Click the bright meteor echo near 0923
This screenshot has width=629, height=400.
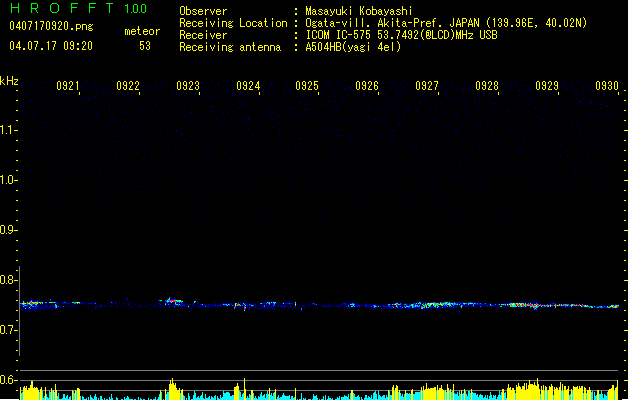click(x=172, y=301)
